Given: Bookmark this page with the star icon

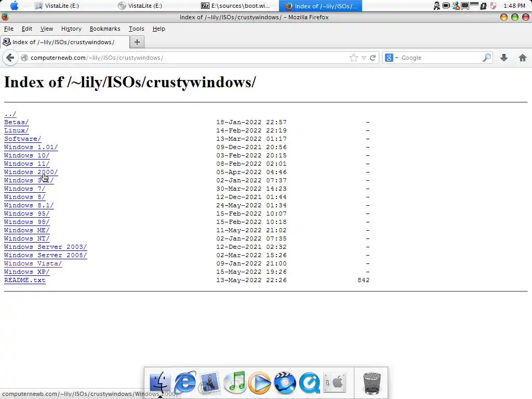Looking at the screenshot, I should [x=353, y=58].
